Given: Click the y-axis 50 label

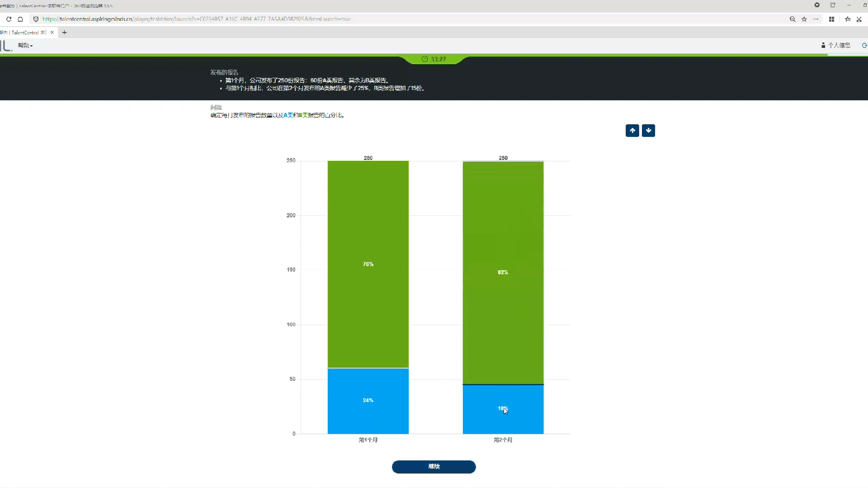Looking at the screenshot, I should 292,379.
